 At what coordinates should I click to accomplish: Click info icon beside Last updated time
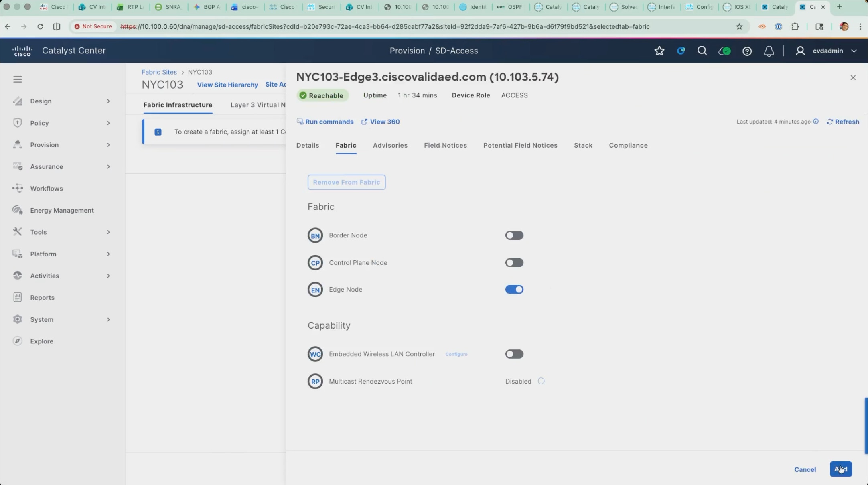816,122
